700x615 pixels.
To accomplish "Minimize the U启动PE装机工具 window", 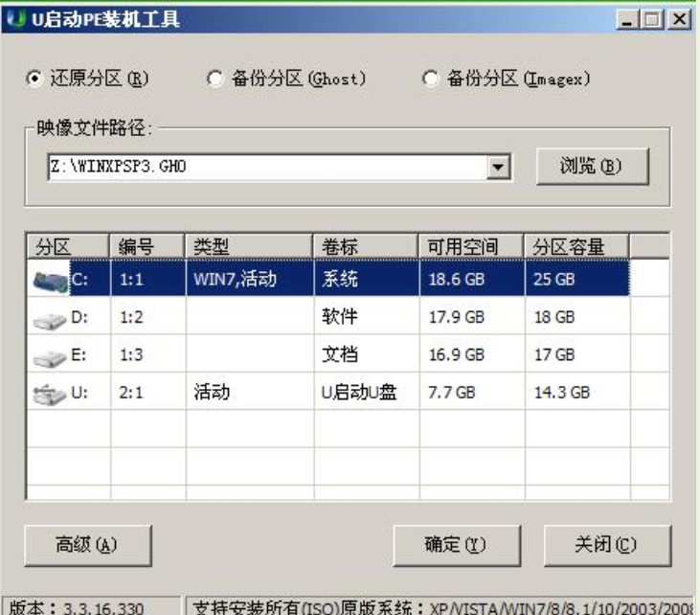I will 630,19.
